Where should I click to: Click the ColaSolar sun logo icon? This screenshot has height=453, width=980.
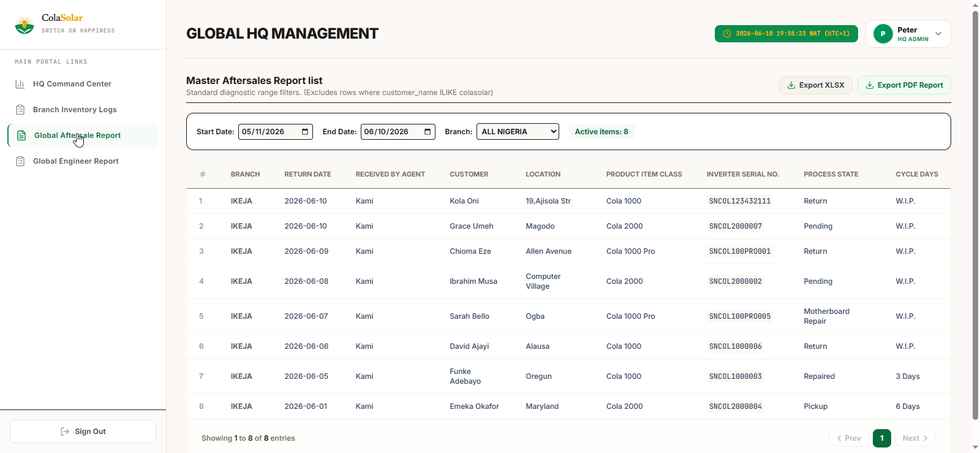[x=24, y=25]
